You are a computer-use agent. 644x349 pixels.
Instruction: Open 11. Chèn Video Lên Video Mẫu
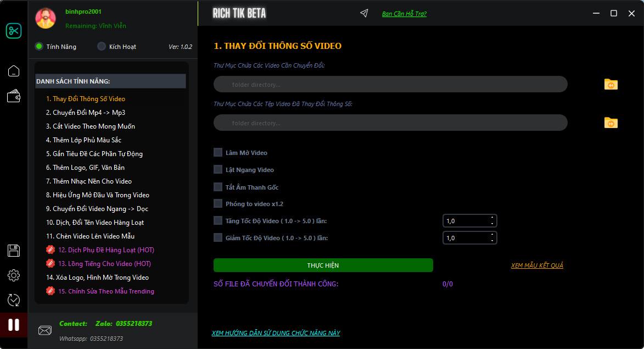[90, 236]
